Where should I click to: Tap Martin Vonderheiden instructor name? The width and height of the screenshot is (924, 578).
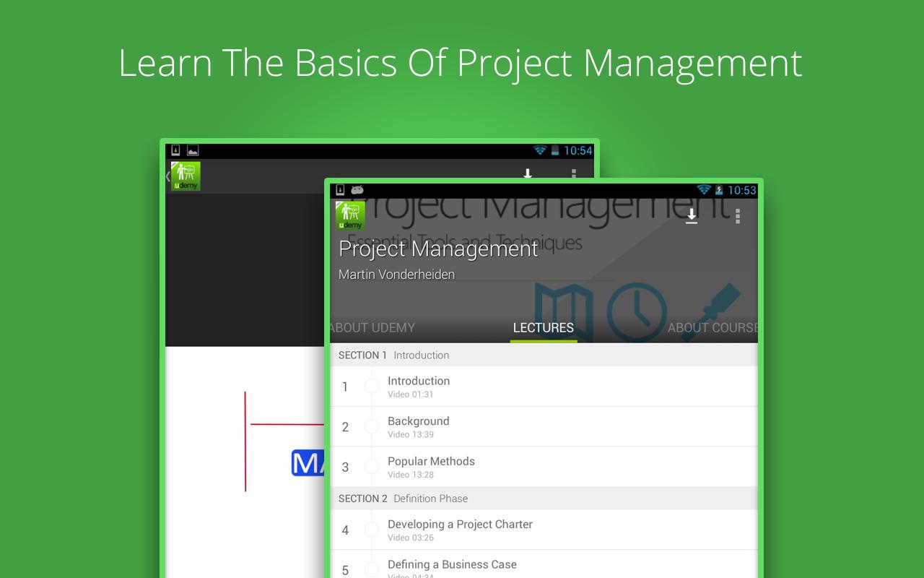(x=396, y=275)
